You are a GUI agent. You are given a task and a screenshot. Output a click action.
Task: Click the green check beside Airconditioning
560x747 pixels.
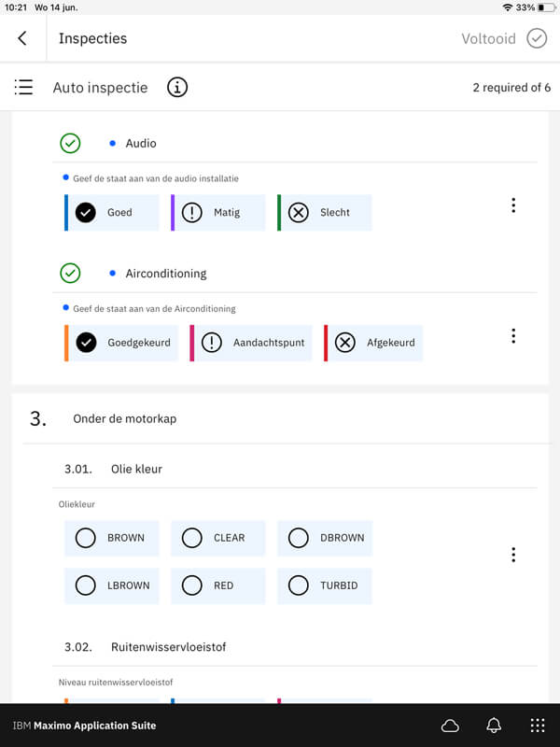(x=70, y=274)
